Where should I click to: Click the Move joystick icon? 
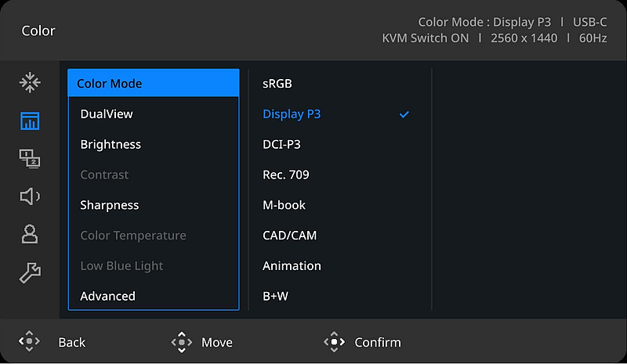pos(182,342)
